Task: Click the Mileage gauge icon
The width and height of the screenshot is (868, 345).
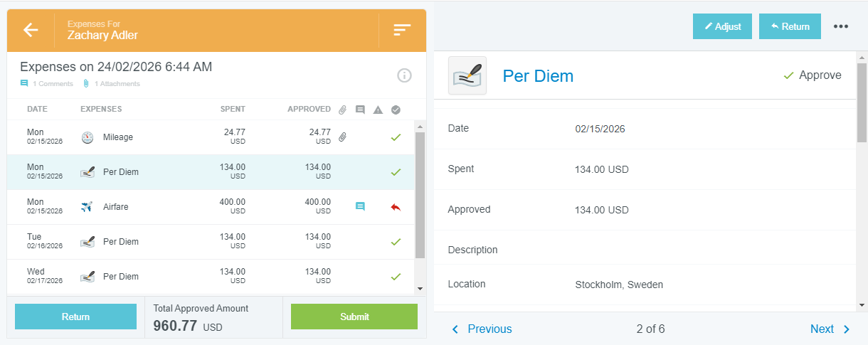Action: pyautogui.click(x=88, y=137)
